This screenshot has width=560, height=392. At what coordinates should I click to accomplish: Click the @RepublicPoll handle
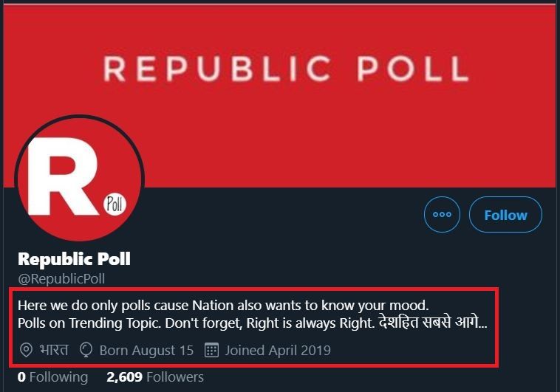pyautogui.click(x=61, y=278)
